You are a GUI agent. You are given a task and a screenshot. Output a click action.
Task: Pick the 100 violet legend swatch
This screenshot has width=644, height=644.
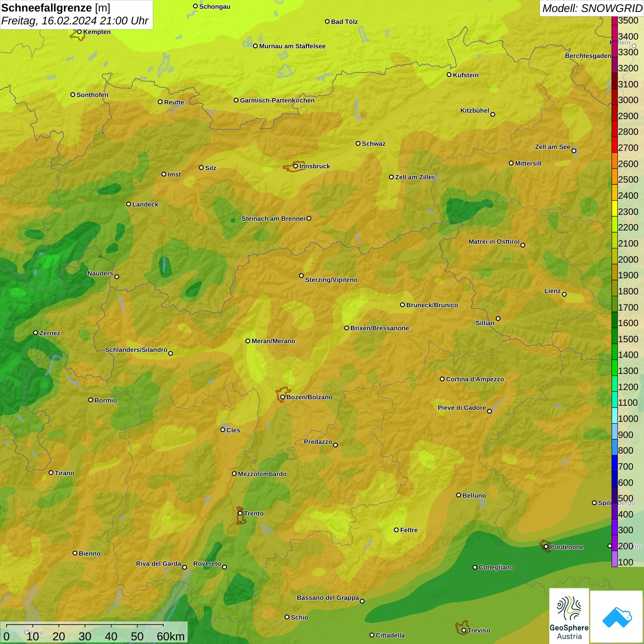pyautogui.click(x=615, y=559)
